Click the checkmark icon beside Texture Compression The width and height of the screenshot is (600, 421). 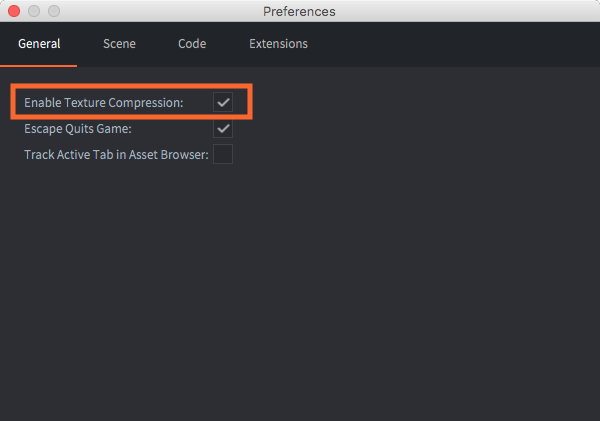[x=223, y=102]
